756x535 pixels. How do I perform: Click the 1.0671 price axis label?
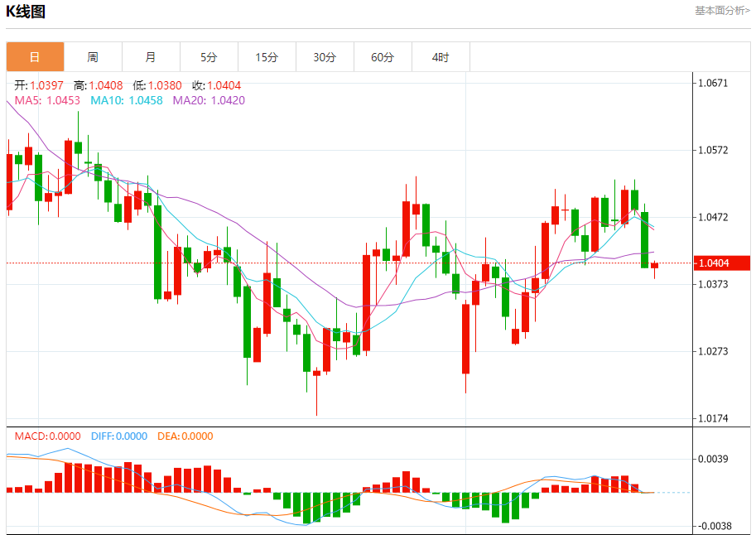(x=712, y=84)
